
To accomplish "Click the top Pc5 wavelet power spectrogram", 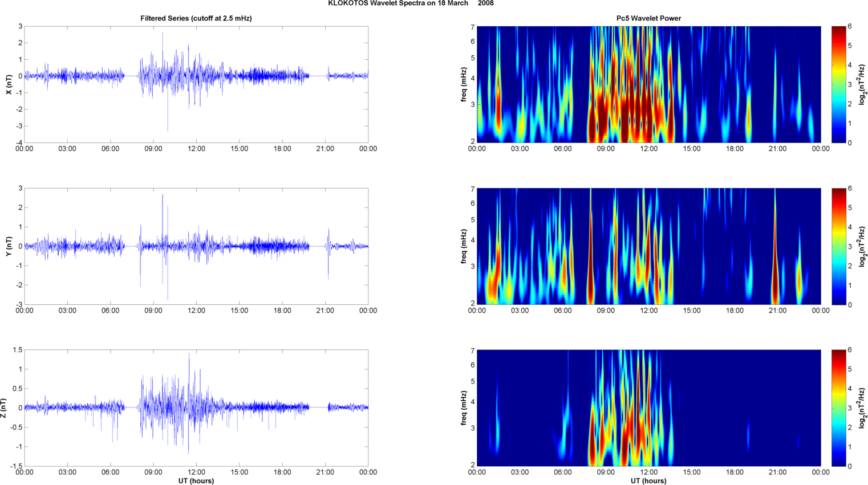I will pos(648,84).
